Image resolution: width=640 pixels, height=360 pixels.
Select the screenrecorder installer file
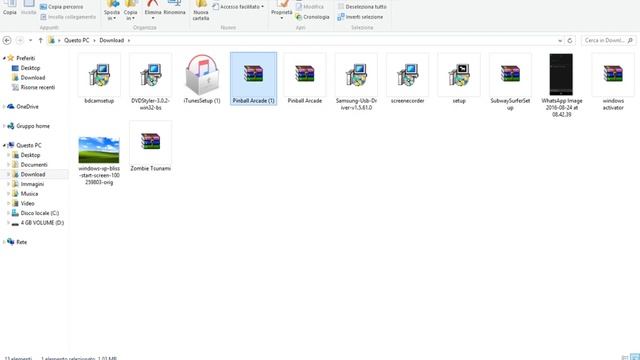tap(407, 79)
